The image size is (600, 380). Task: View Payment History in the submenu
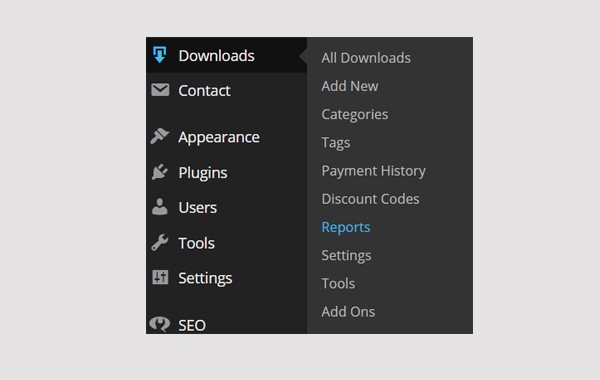pyautogui.click(x=373, y=171)
